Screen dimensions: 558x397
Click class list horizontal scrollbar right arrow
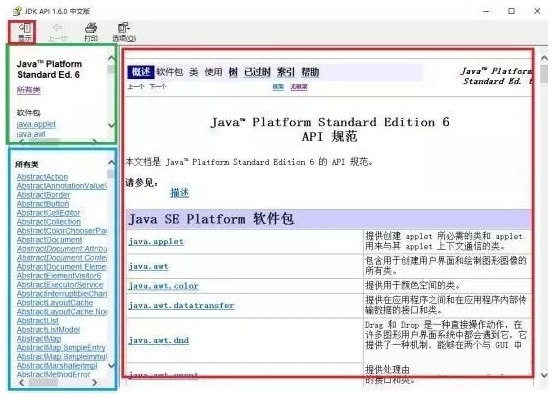coord(94,382)
